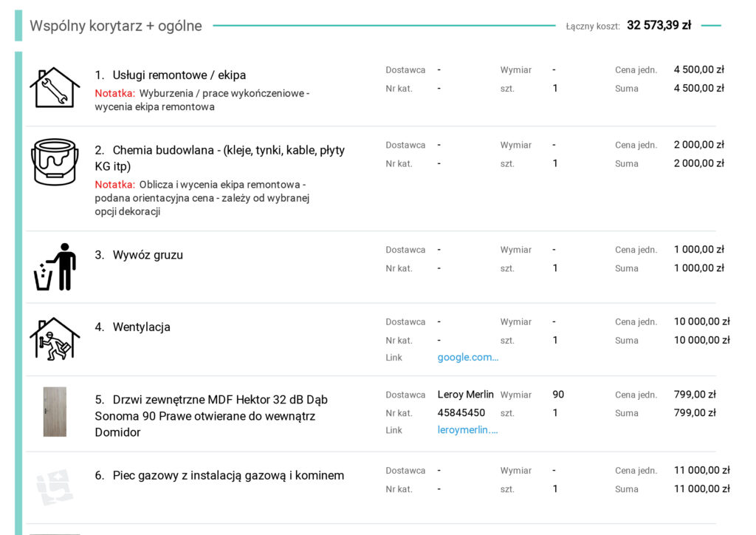Viewport: 756px width, 535px height.
Task: Click the total cost 32 573,39 zł
Action: (x=659, y=25)
